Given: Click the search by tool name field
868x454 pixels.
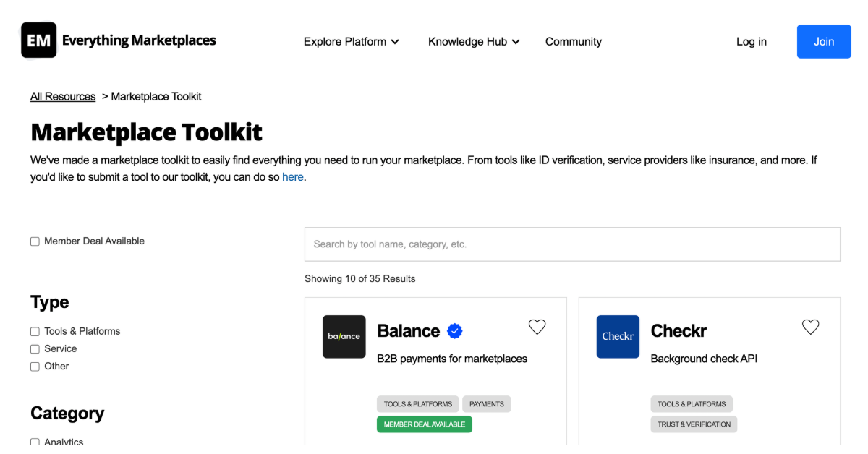Looking at the screenshot, I should [x=572, y=244].
